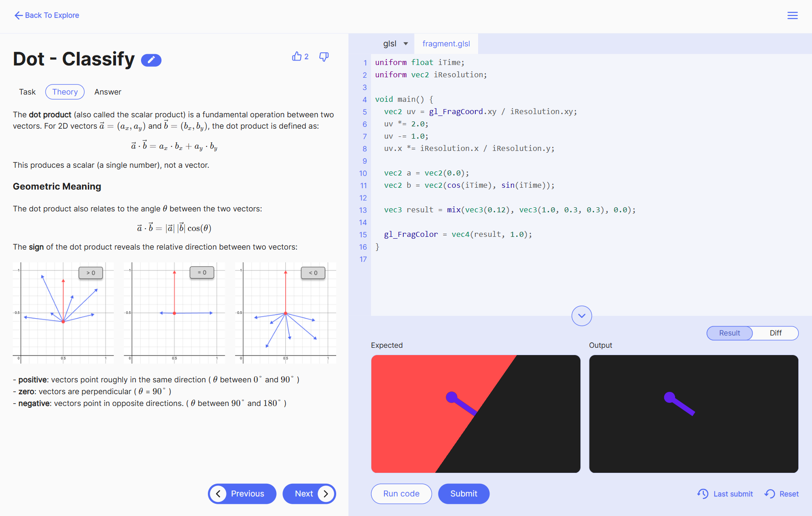This screenshot has width=812, height=516.
Task: Click the Last submit history icon
Action: click(703, 494)
